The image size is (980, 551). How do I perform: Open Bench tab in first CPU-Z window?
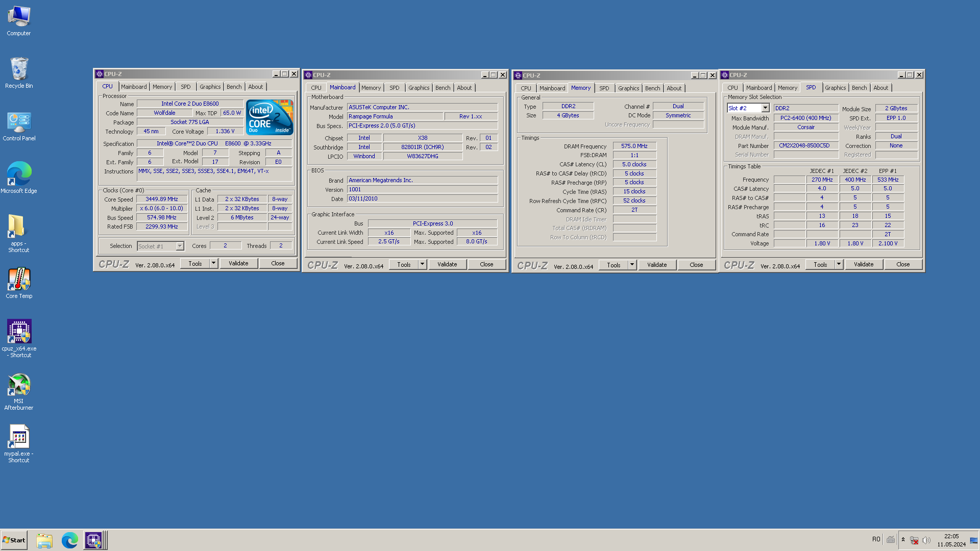coord(234,87)
